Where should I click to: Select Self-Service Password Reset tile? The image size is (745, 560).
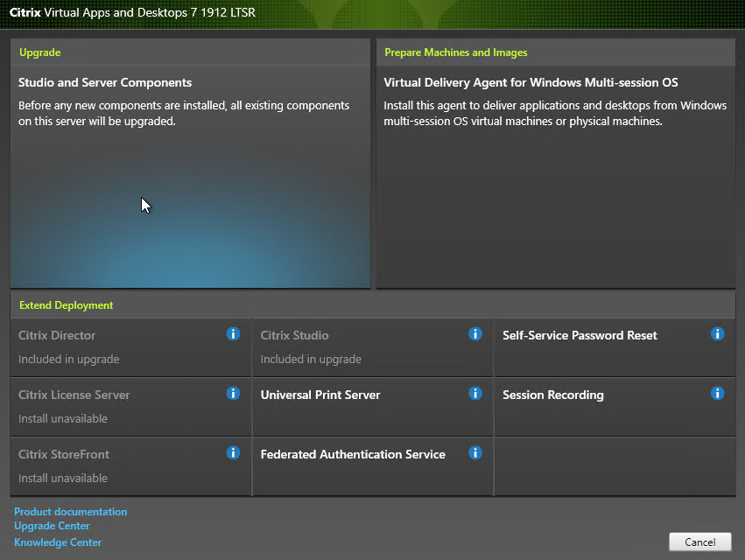coord(615,347)
